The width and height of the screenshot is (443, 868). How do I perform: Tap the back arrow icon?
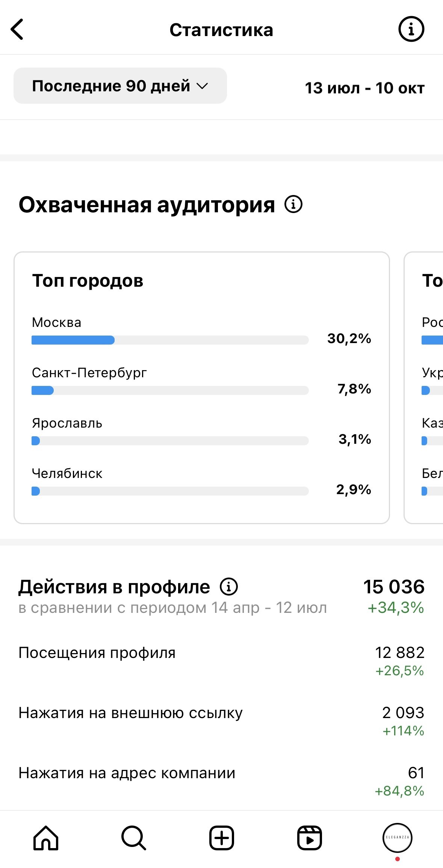click(17, 29)
